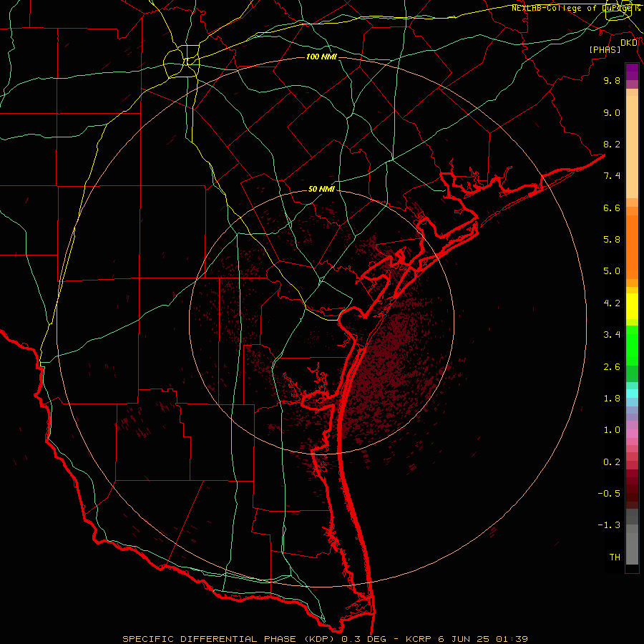Click the "KCRP" radar site identifier
This screenshot has width=644, height=644.
[x=419, y=639]
